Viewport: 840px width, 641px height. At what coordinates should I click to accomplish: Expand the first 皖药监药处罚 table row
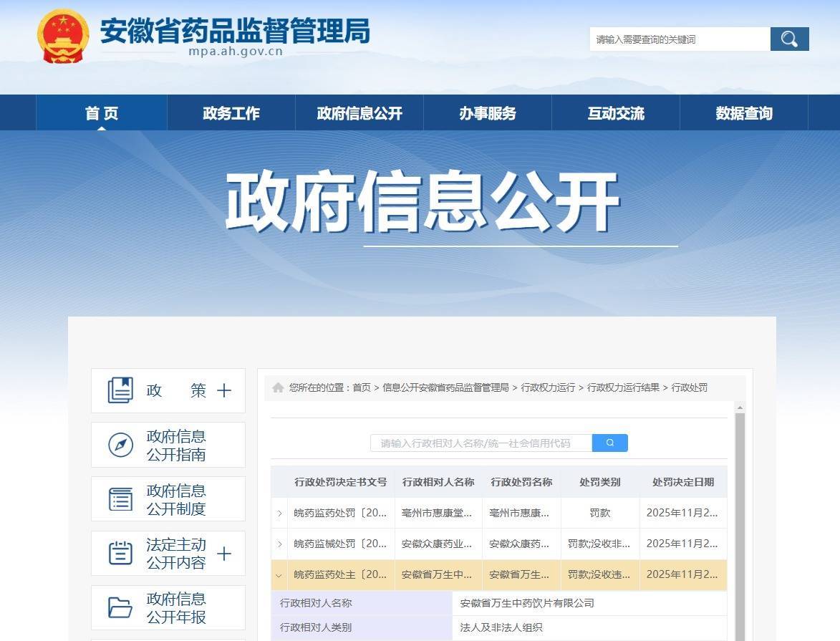pos(279,513)
